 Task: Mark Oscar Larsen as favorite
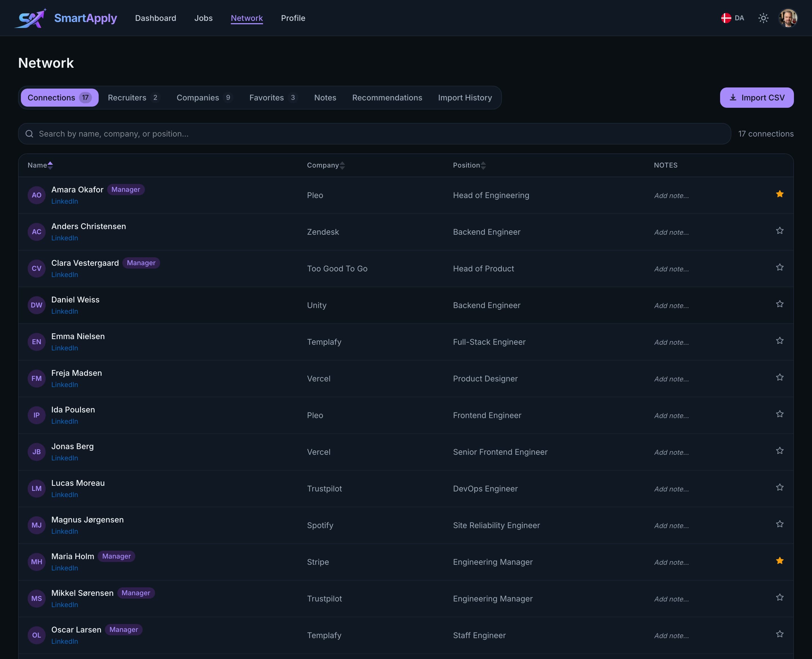(x=780, y=634)
